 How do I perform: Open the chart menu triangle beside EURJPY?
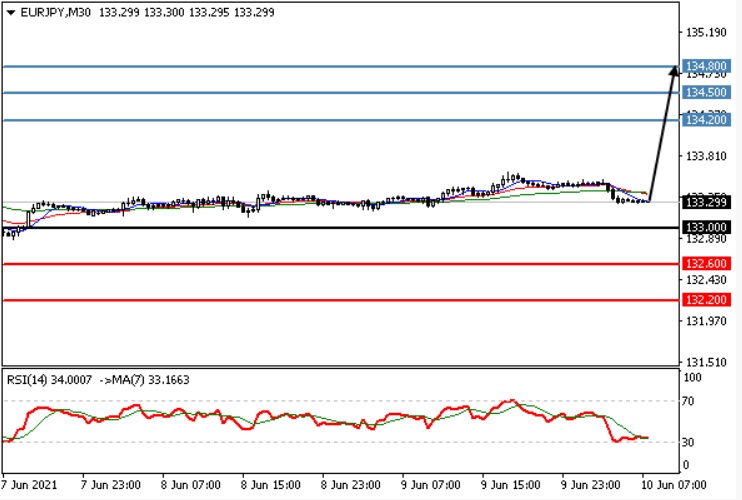pos(10,13)
